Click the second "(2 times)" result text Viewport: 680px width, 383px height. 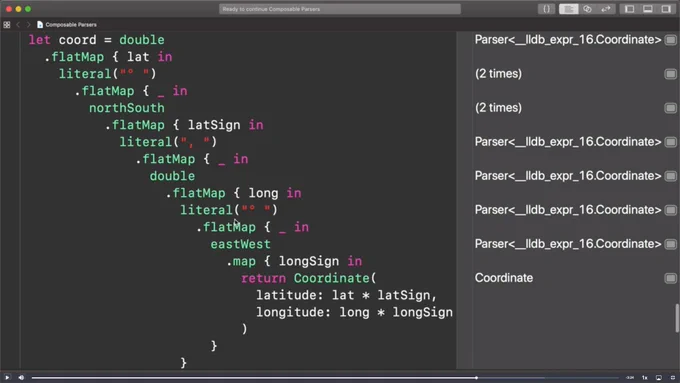498,108
